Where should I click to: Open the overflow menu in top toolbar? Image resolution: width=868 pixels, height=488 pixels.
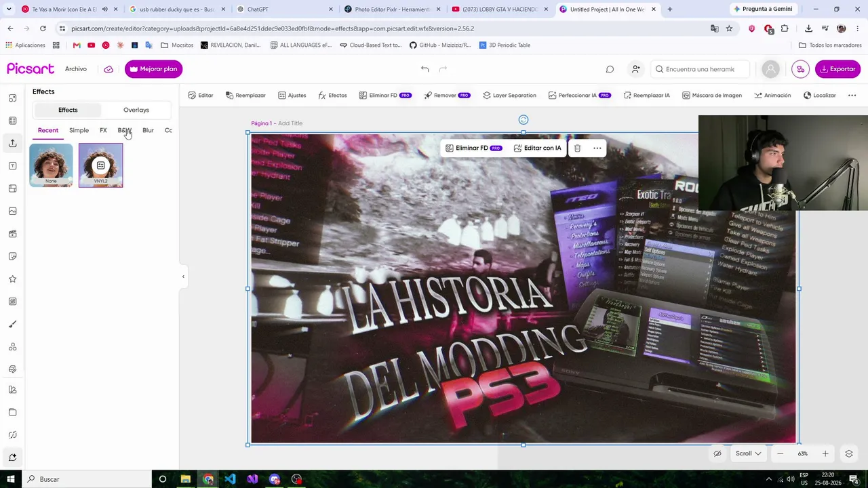(x=852, y=96)
